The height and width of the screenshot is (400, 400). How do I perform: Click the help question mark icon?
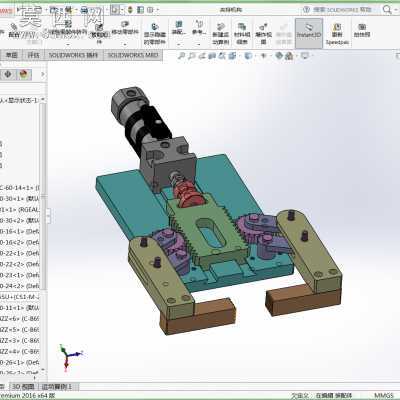[306, 10]
